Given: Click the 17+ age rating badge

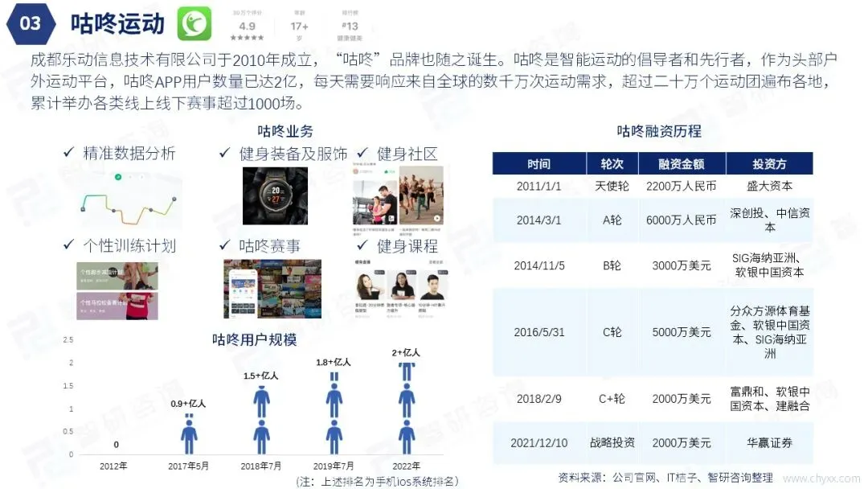Looking at the screenshot, I should click(x=300, y=26).
